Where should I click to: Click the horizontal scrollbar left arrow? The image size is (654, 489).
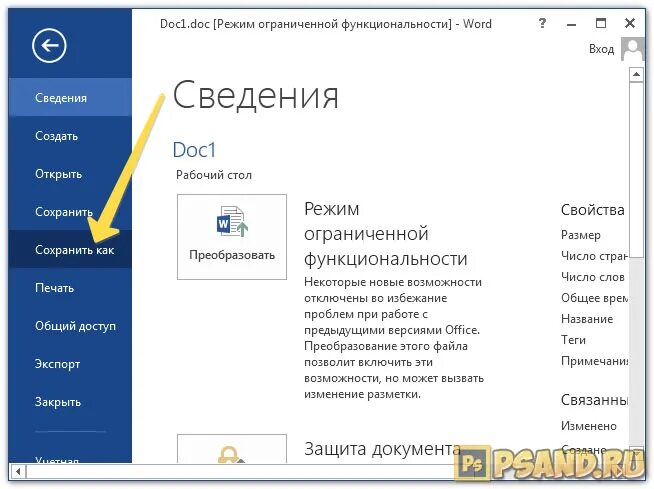[18, 472]
